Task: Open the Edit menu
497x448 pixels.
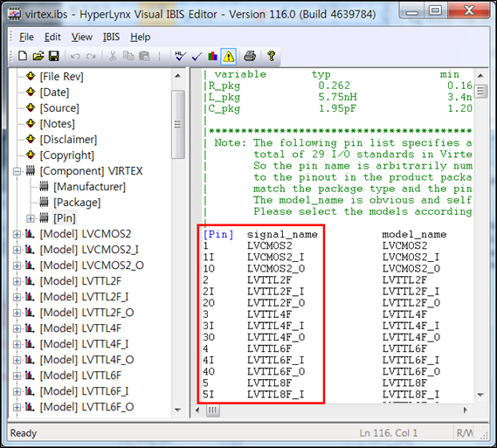Action: click(52, 37)
